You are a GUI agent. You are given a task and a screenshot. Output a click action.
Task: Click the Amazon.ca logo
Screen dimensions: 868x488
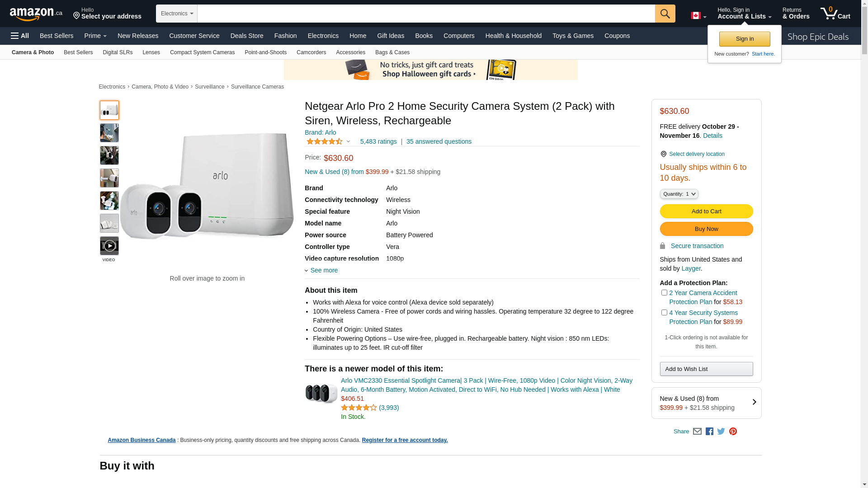36,14
